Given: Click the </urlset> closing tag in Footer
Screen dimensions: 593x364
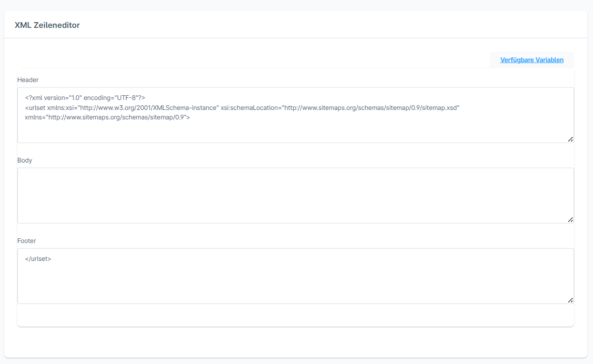Looking at the screenshot, I should coord(38,259).
